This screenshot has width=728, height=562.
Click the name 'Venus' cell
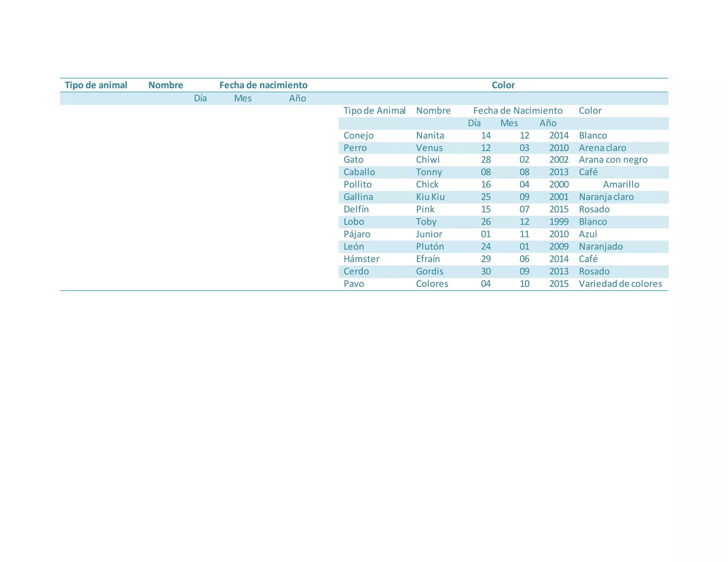pos(429,148)
